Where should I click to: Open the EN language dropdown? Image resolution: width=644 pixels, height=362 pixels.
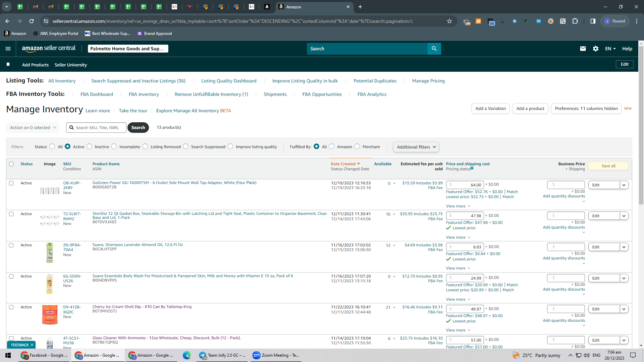click(x=610, y=49)
